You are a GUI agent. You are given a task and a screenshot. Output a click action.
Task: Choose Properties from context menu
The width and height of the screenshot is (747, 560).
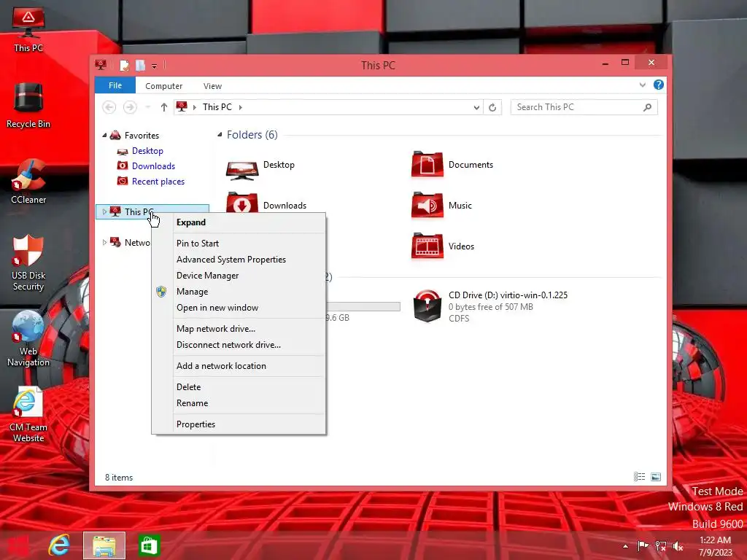[239, 424]
